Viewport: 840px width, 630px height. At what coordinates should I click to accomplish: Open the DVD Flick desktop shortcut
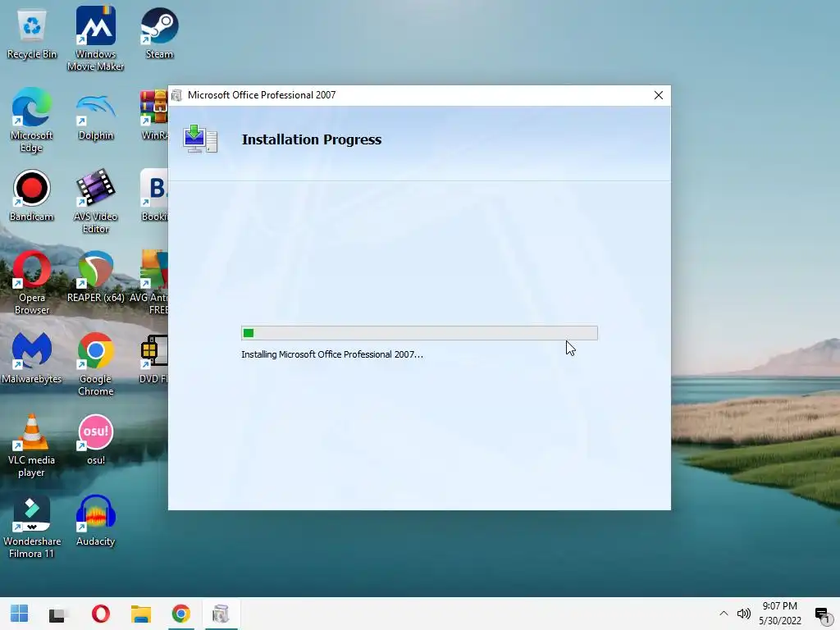point(154,358)
